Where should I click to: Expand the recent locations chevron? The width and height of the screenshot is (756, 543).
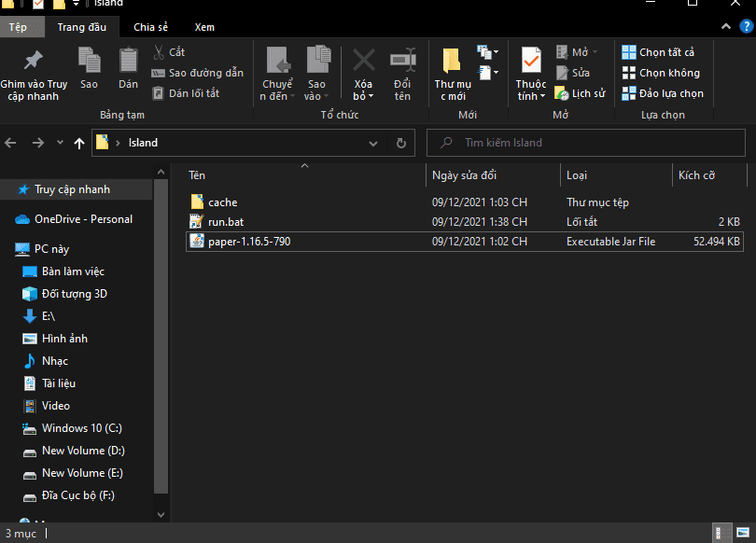click(60, 143)
